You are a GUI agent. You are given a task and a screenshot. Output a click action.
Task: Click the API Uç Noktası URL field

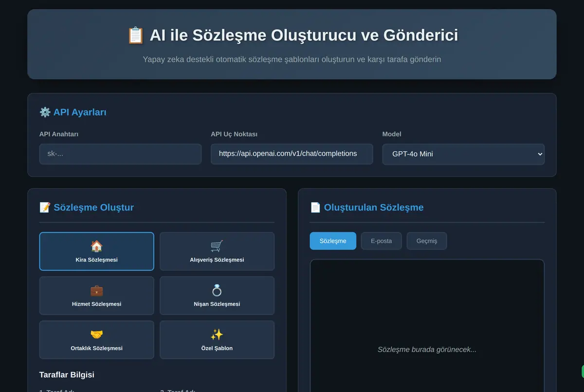292,154
